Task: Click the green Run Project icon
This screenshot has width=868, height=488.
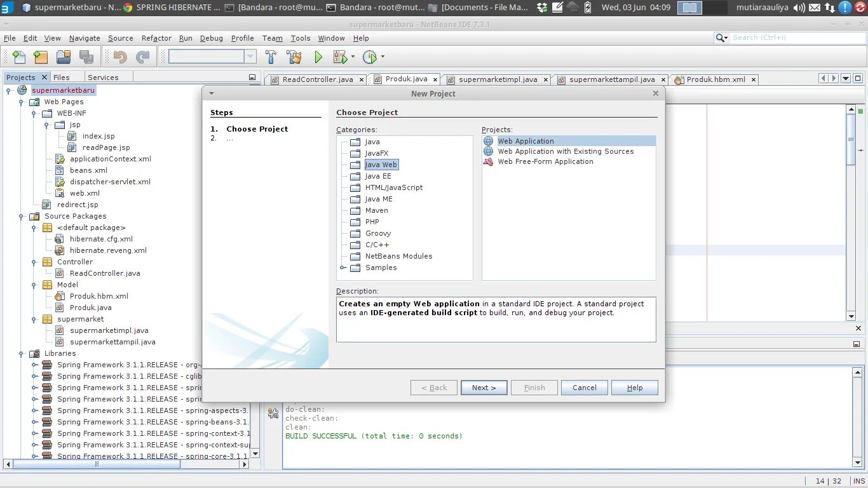Action: tap(318, 57)
